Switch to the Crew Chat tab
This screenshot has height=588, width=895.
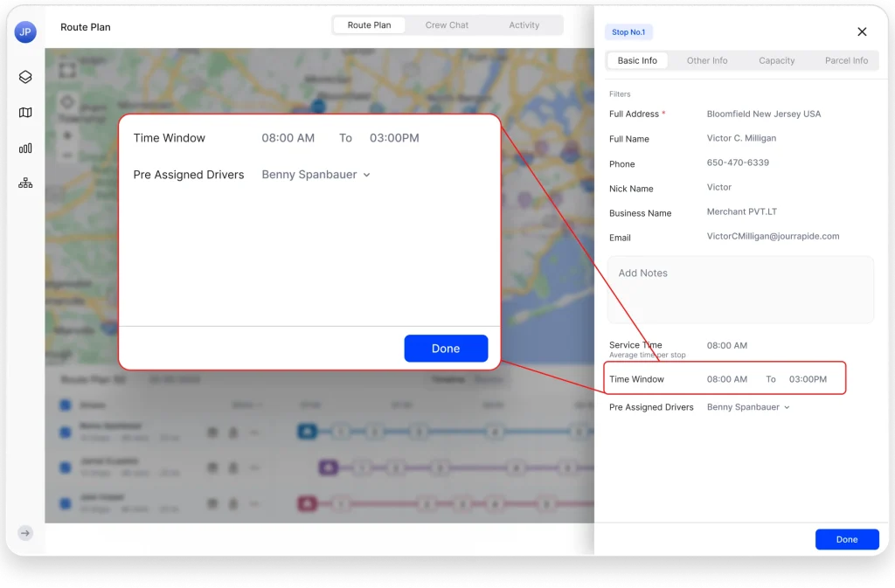pos(447,25)
